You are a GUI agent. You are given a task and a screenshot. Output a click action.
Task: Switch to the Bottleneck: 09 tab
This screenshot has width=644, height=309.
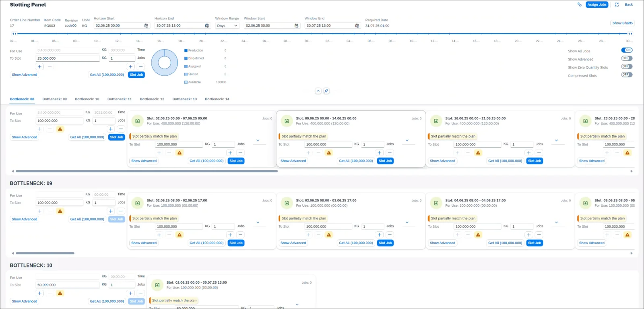tap(55, 99)
